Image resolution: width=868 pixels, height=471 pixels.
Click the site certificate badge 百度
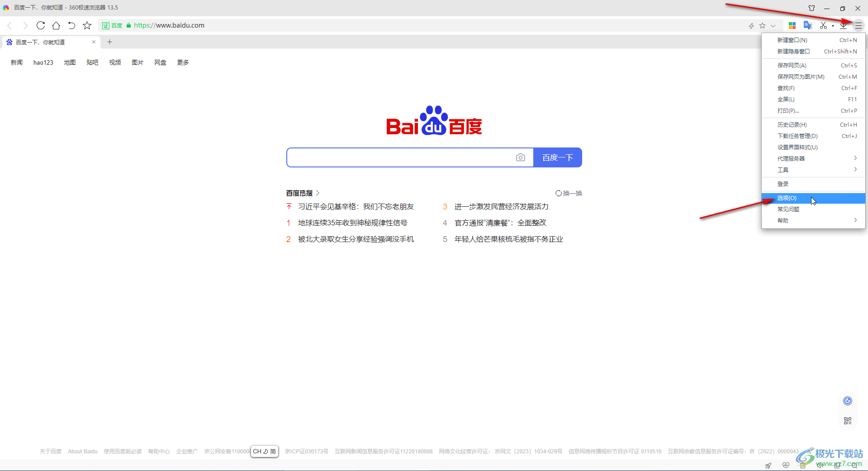(x=112, y=26)
